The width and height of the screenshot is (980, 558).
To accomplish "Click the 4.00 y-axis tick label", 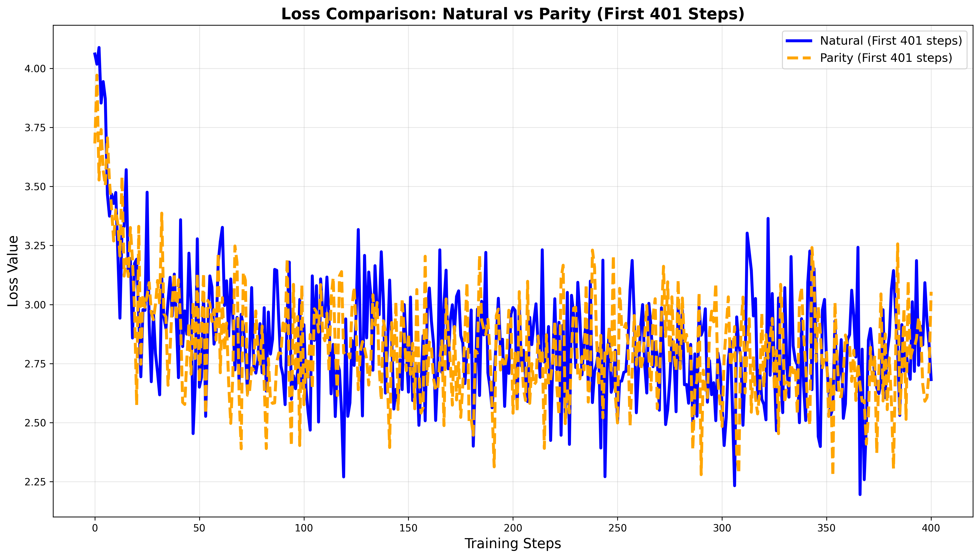I will (x=35, y=69).
